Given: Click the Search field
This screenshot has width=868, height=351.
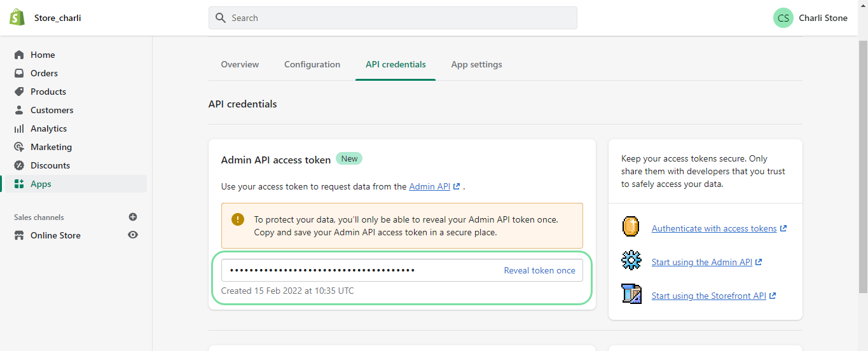Looking at the screenshot, I should [x=392, y=18].
